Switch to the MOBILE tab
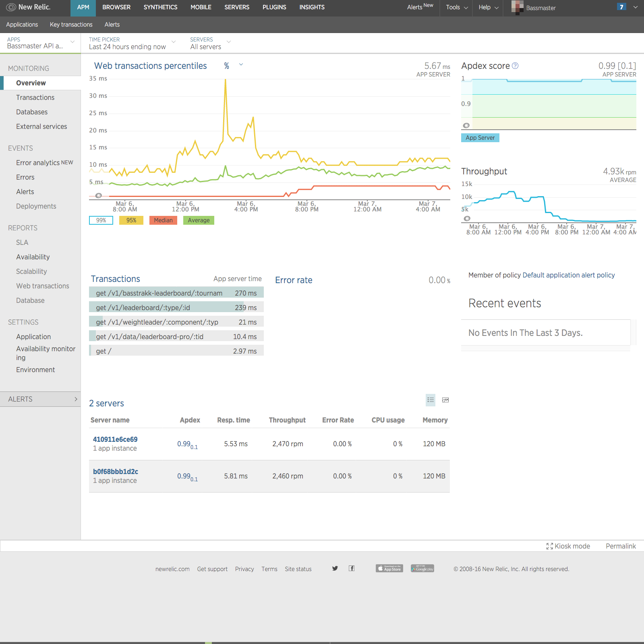Screen dimensions: 644x644 201,7
